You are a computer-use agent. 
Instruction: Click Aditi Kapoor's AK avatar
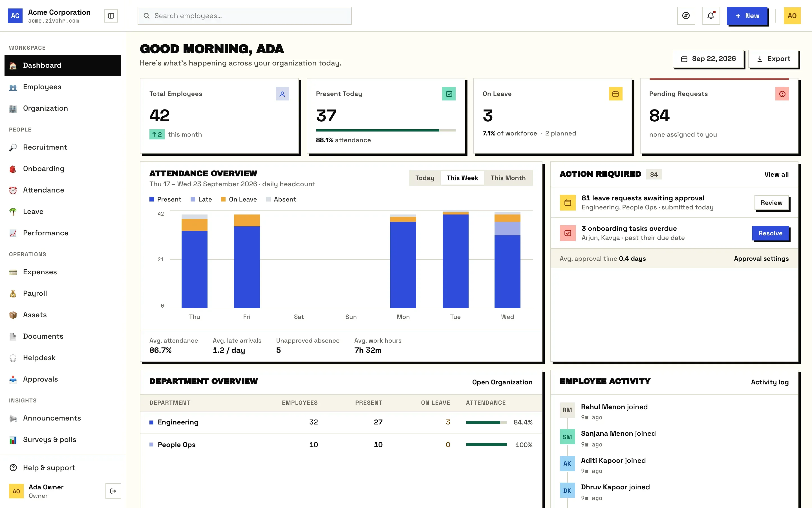[567, 464]
